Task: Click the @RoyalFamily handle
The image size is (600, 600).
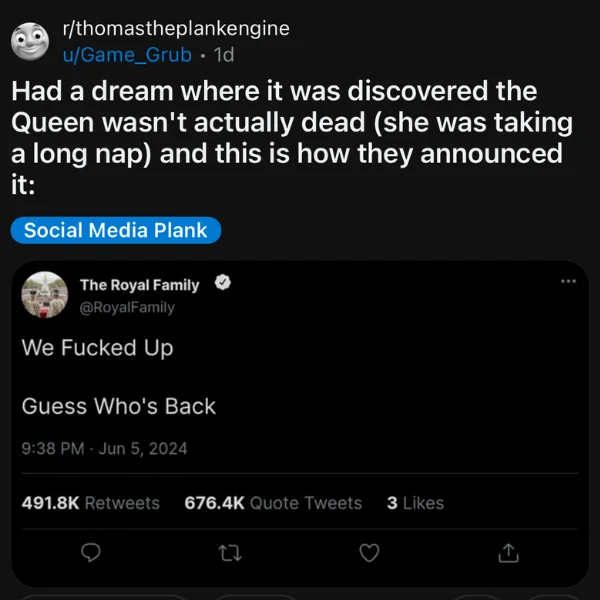Action: click(127, 307)
